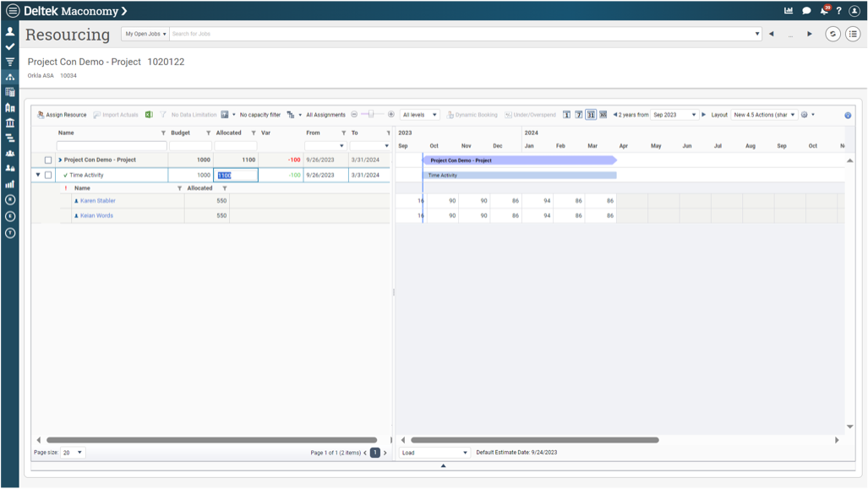Tick the Time Activity row checkbox
868x489 pixels.
[48, 176]
